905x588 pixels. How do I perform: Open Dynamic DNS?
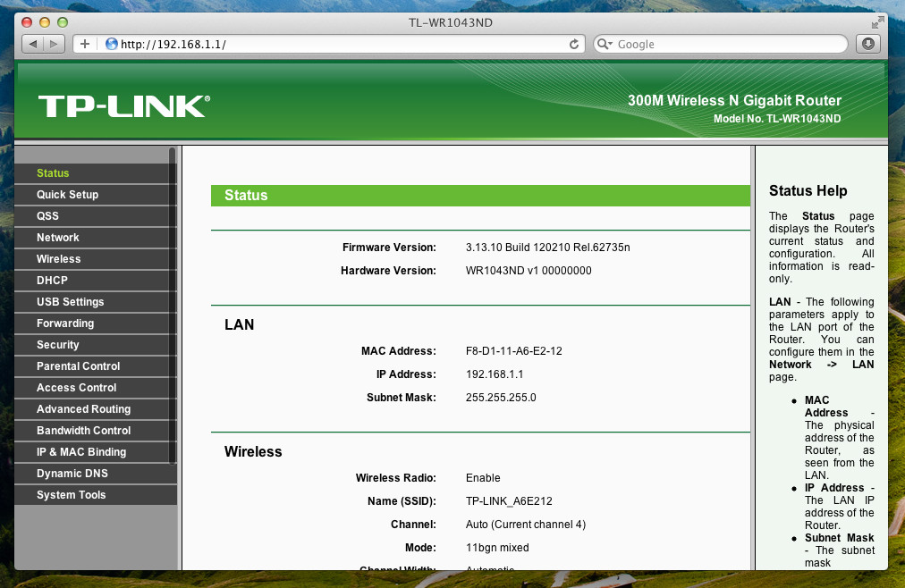[95, 474]
